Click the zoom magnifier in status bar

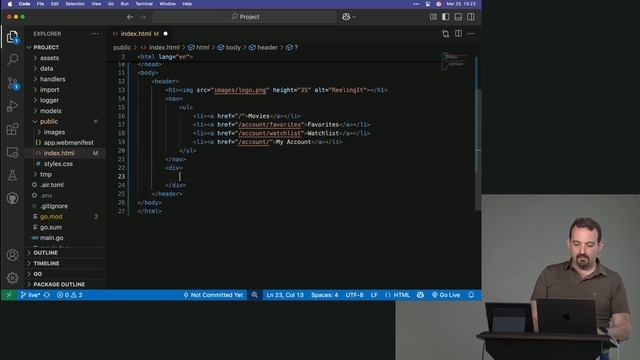[x=255, y=295]
